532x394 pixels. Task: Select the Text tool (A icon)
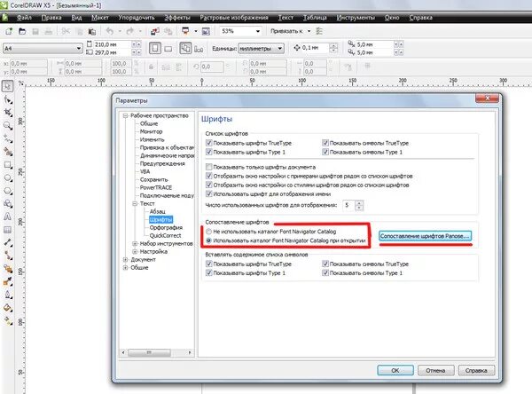[x=8, y=217]
